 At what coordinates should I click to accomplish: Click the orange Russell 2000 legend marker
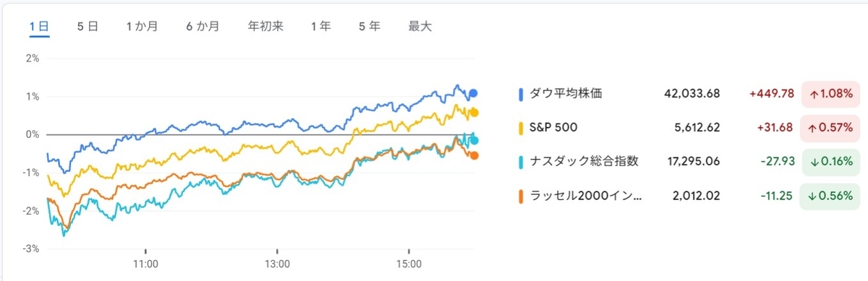tap(521, 195)
